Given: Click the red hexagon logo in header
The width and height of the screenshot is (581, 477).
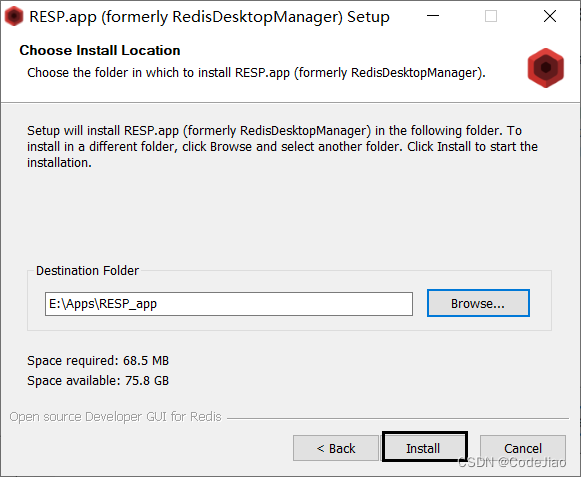Looking at the screenshot, I should 545,68.
